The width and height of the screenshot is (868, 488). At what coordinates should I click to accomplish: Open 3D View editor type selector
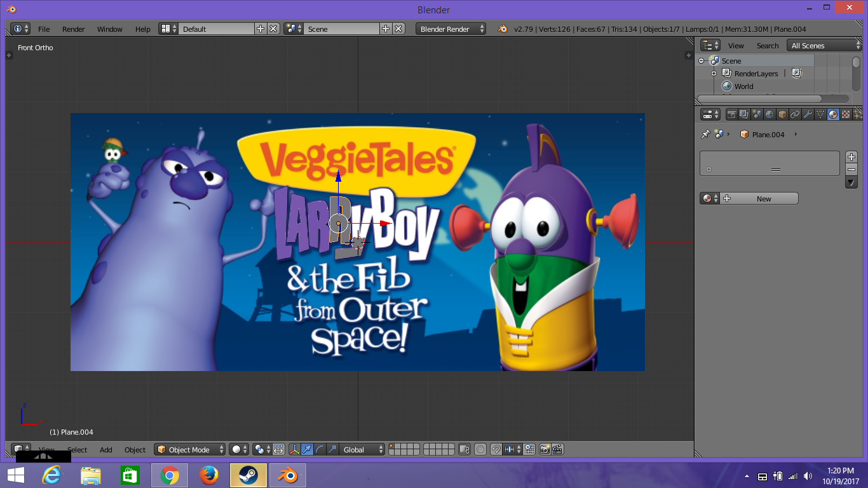coord(21,449)
